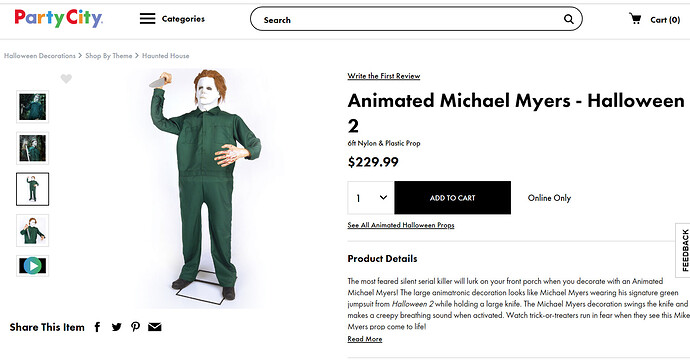
Task: Go to Shop By Theme breadcrumb
Action: point(109,56)
